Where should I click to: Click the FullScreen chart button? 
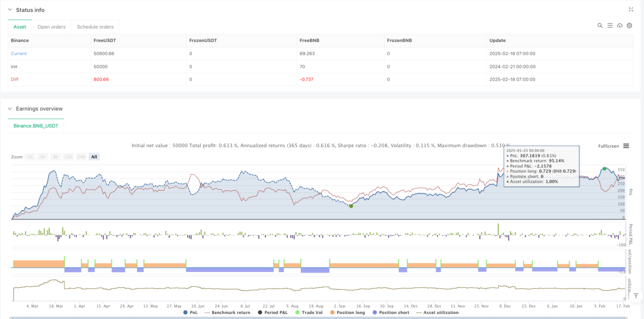(608, 146)
